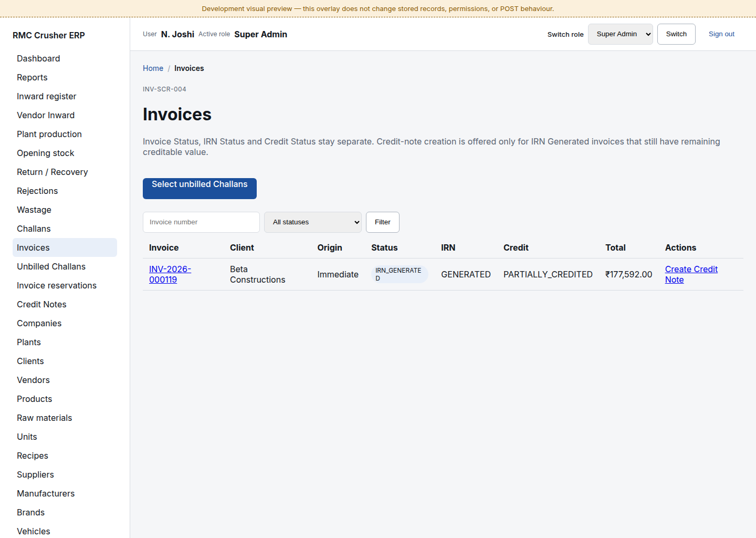Sign out of the ERP
Viewport: 756px width, 538px height.
721,34
